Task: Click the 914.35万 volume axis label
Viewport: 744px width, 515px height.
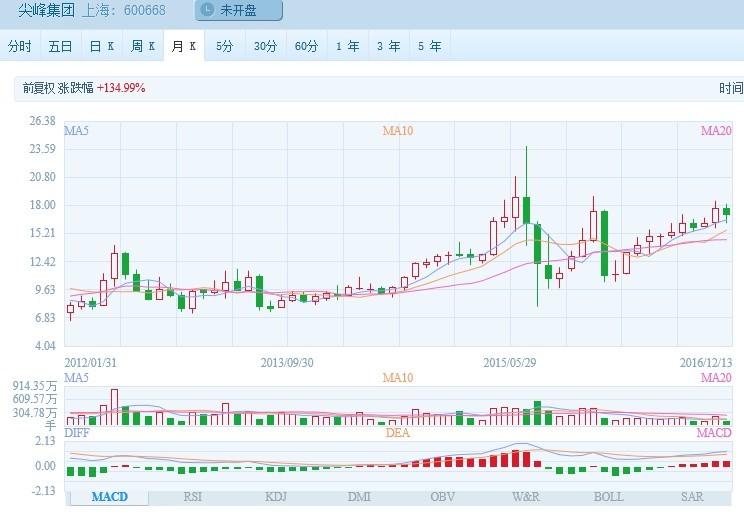Action: pos(35,386)
